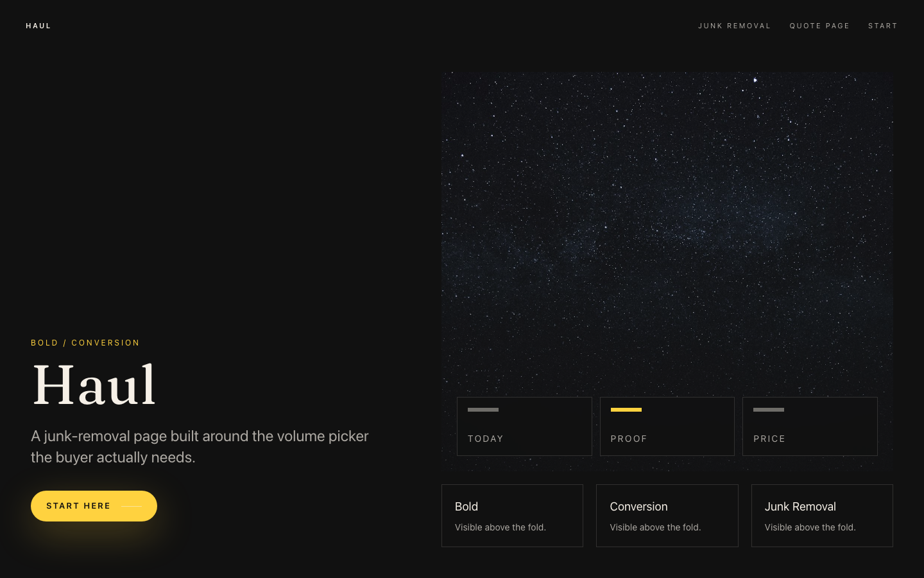Open the Bold feature card

pos(512,516)
